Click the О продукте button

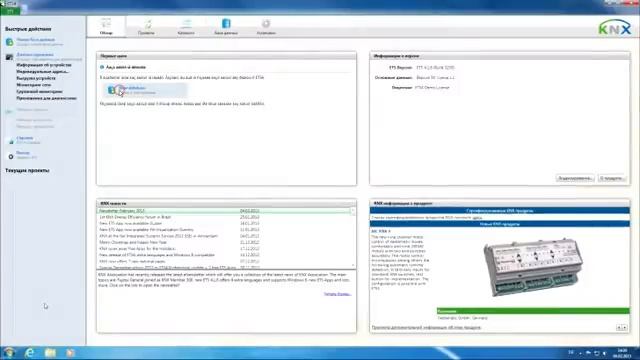[x=611, y=178]
